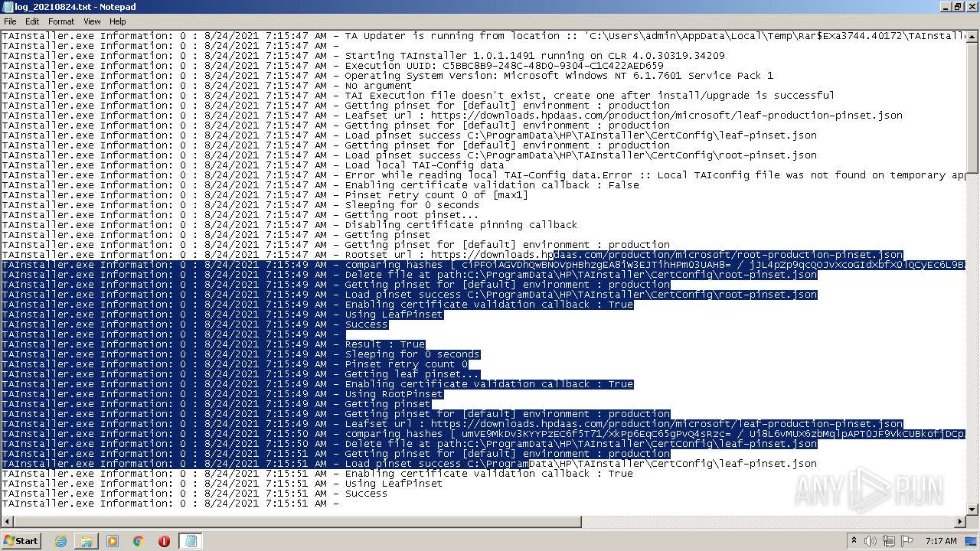The height and width of the screenshot is (551, 980).
Task: Click vertical scrollbar down arrow
Action: tap(973, 509)
